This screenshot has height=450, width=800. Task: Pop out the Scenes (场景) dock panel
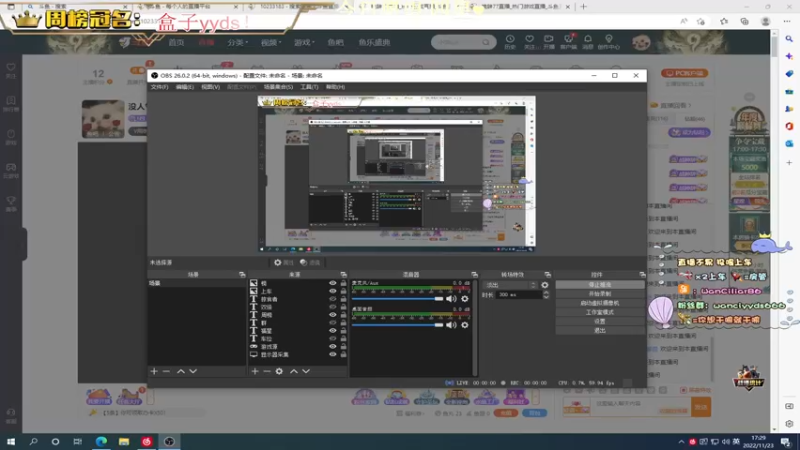tap(242, 274)
